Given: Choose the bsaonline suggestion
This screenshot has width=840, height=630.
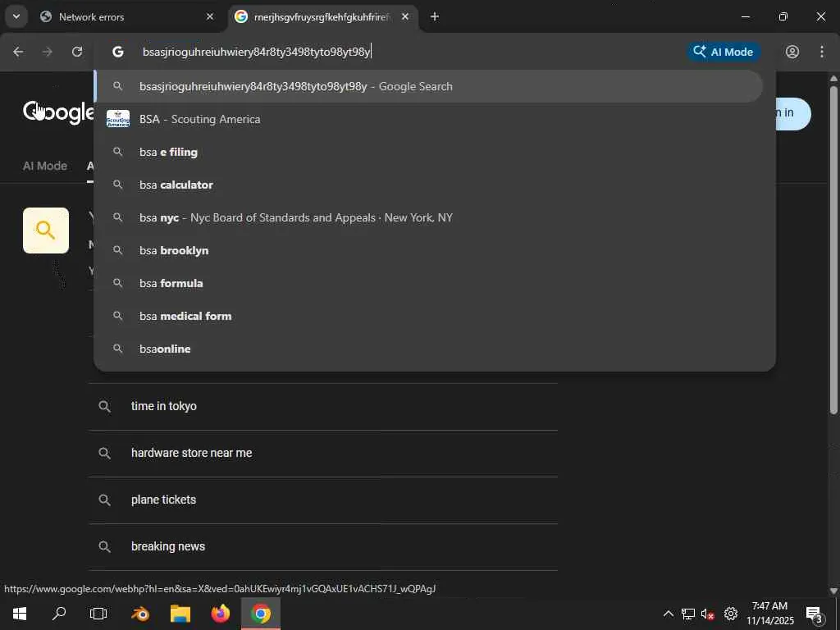Looking at the screenshot, I should point(428,349).
